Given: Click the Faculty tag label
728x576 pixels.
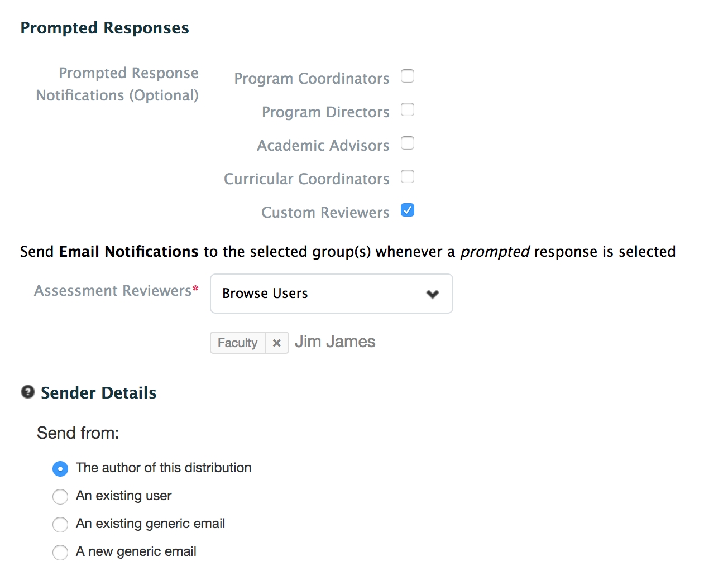Looking at the screenshot, I should [238, 343].
